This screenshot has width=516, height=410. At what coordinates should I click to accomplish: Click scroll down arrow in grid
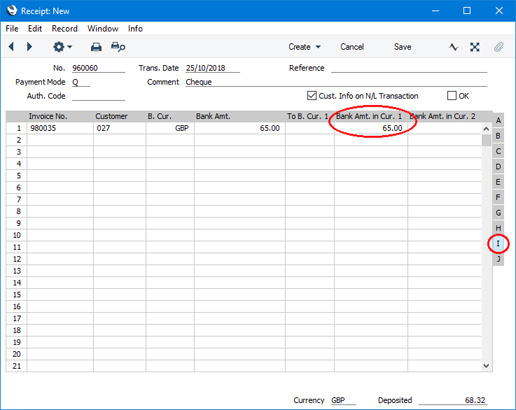click(x=486, y=366)
